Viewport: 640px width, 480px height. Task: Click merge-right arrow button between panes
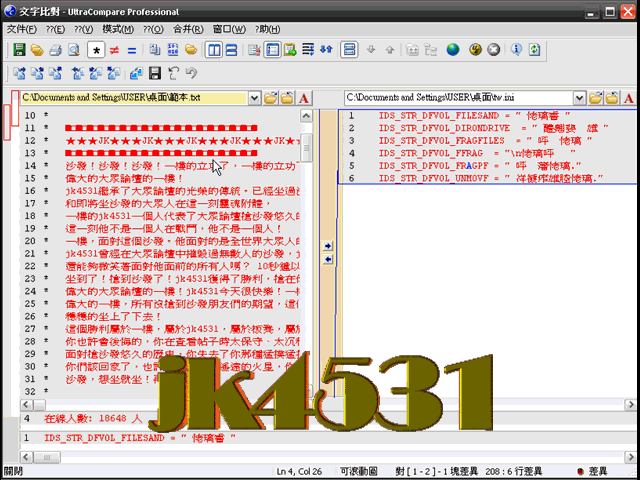coord(328,245)
